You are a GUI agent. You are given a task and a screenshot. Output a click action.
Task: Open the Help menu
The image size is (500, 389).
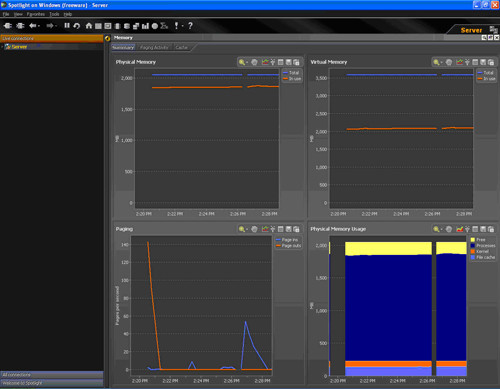point(68,14)
